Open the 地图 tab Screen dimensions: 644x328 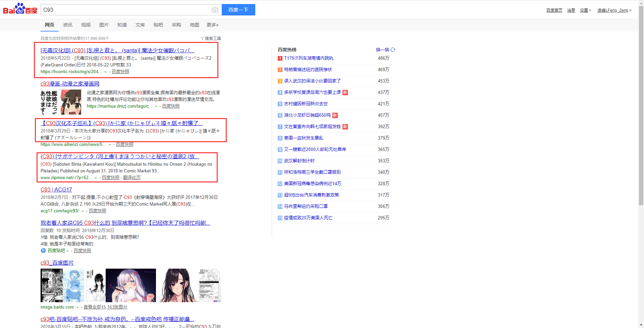coord(195,25)
